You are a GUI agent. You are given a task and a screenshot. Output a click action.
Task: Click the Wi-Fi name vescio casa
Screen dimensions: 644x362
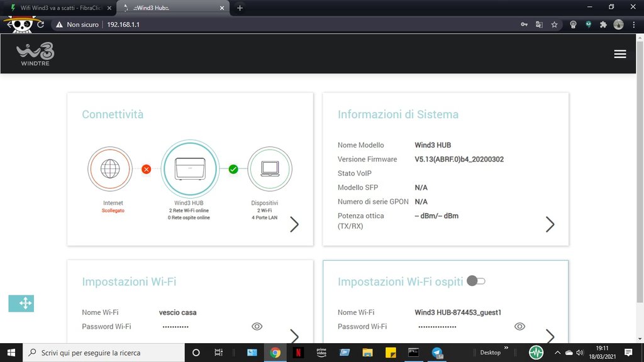point(177,312)
